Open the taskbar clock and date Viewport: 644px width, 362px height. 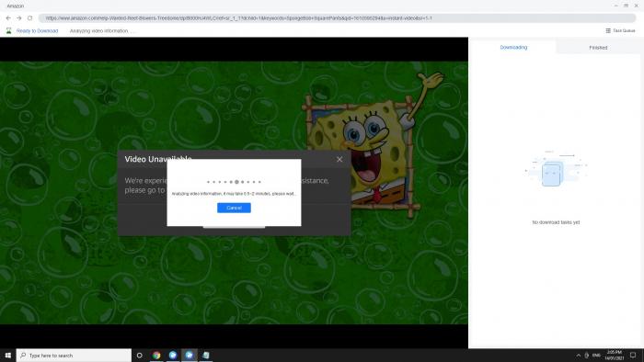(x=614, y=355)
